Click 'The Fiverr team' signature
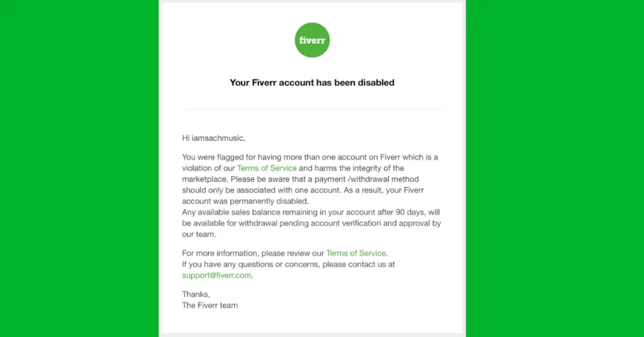The width and height of the screenshot is (644, 337). coord(210,306)
